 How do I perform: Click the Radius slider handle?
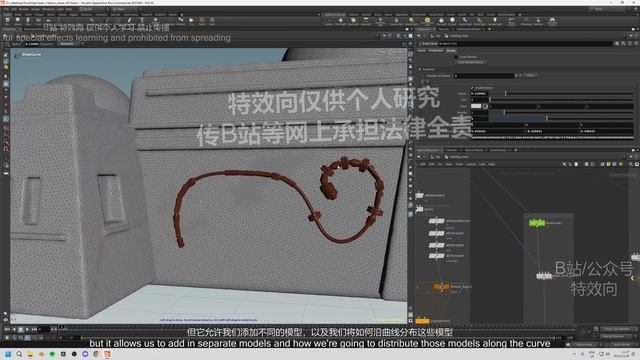505,93
